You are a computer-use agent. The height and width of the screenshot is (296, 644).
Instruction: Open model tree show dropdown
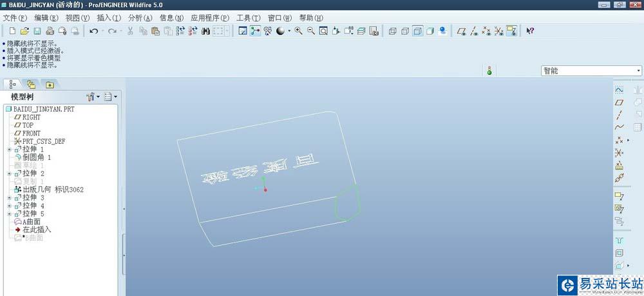pyautogui.click(x=111, y=97)
